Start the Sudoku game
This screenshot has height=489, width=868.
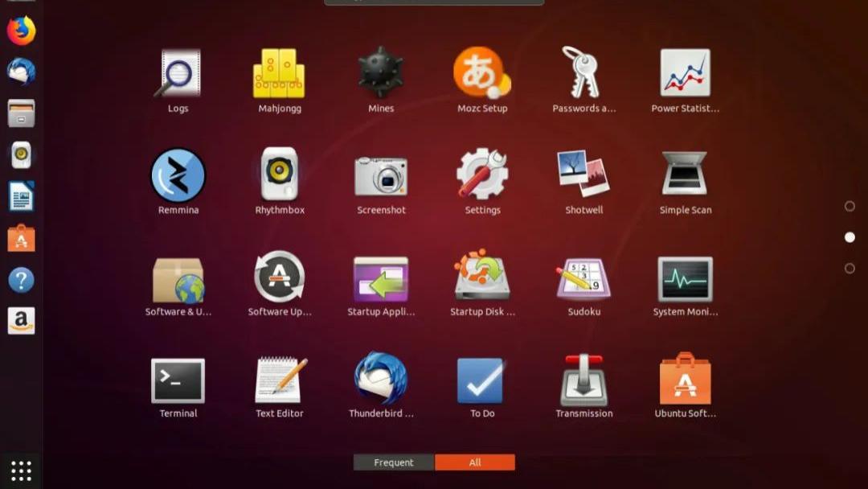pyautogui.click(x=584, y=286)
